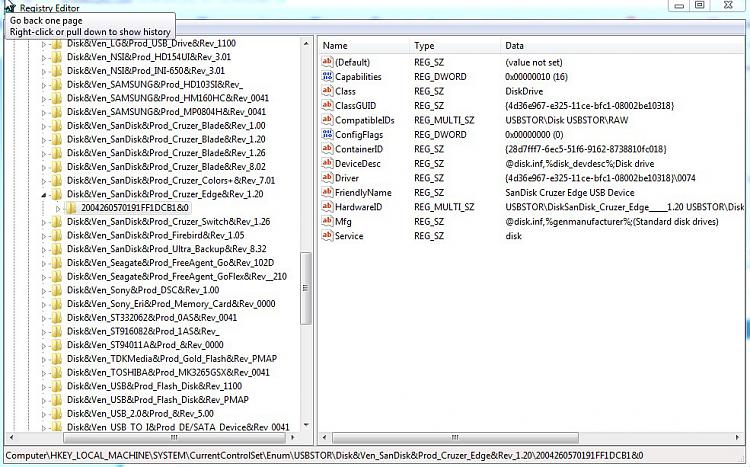This screenshot has height=467, width=750.
Task: Click string icon of ClassGUID value
Action: tap(327, 105)
